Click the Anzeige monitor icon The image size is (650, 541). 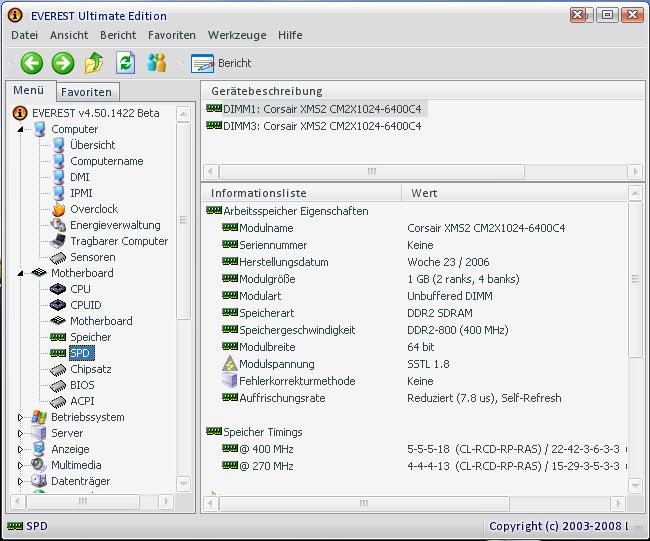point(39,449)
